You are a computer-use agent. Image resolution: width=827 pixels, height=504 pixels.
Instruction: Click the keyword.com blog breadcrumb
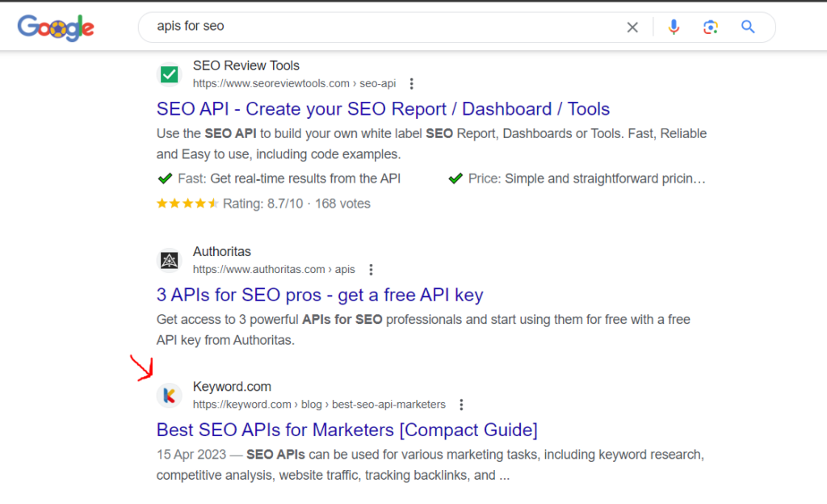[x=320, y=404]
